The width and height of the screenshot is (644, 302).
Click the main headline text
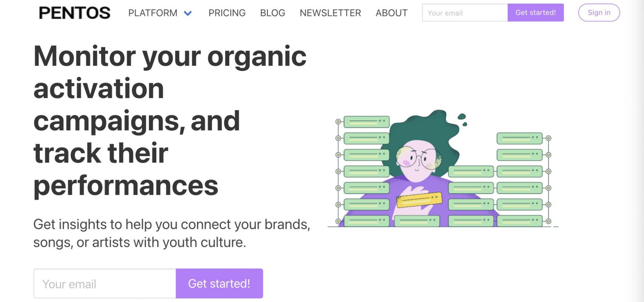170,121
